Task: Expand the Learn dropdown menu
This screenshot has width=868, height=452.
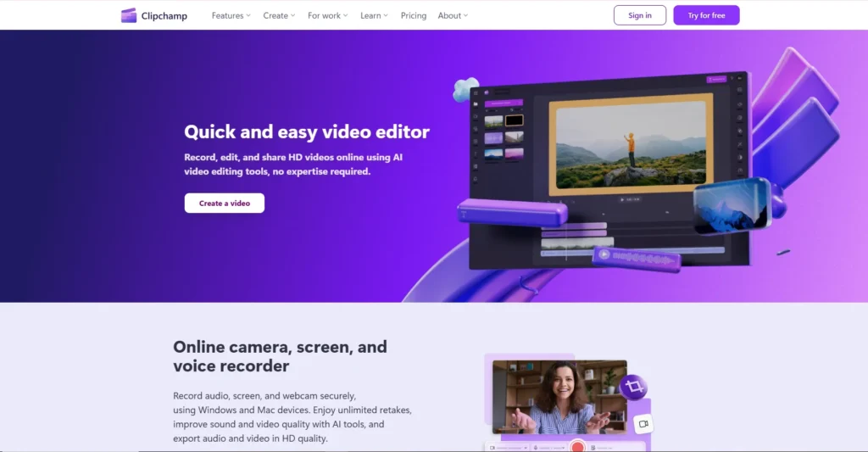Action: pos(374,15)
